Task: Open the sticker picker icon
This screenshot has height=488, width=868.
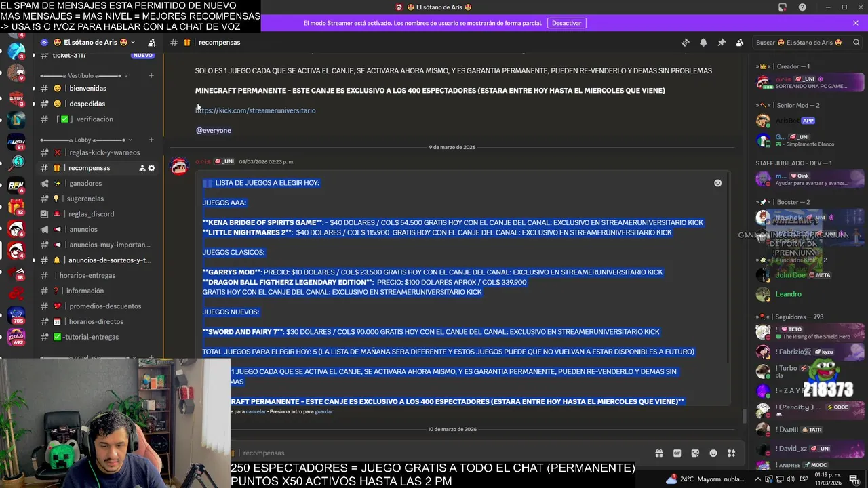Action: 695,453
